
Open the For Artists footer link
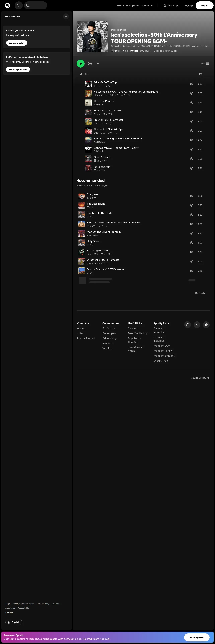(109, 328)
